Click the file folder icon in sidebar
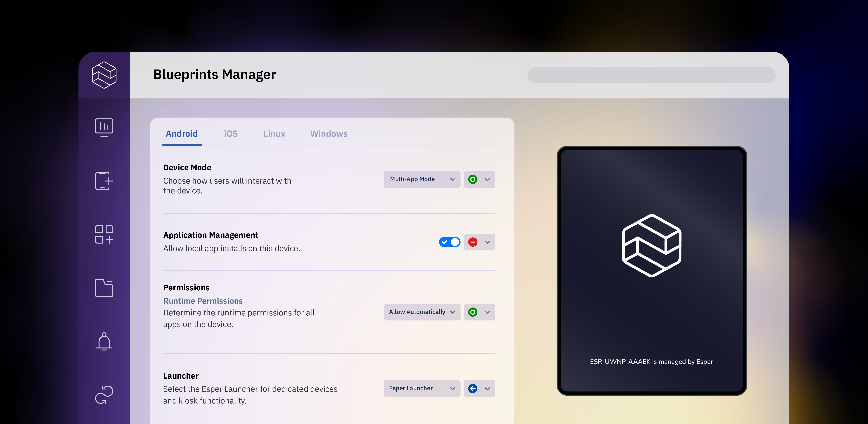Viewport: 868px width, 424px height. [104, 288]
